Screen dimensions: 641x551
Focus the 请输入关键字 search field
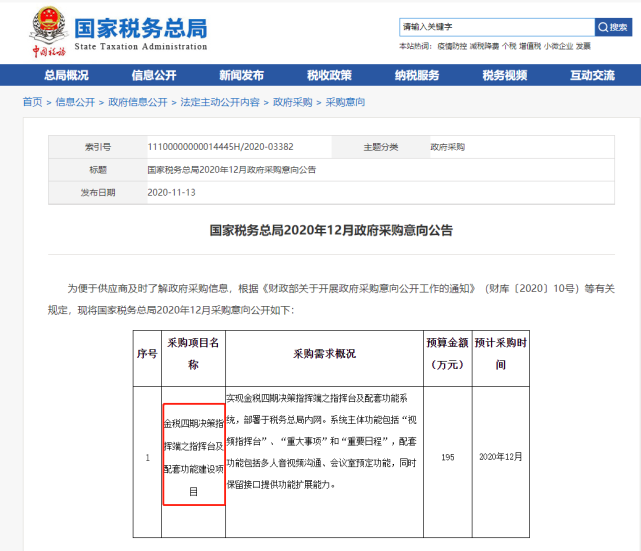click(497, 27)
